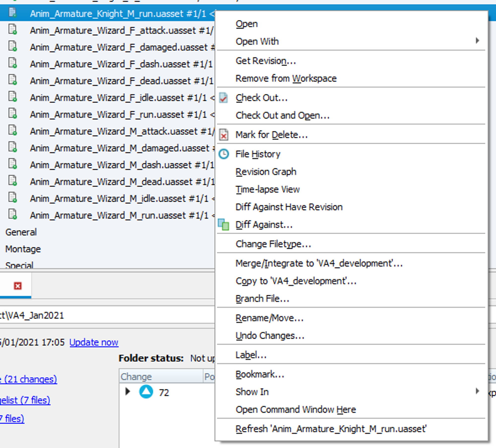Click the File History clock icon
Viewport: 496px width, 448px height.
point(223,154)
